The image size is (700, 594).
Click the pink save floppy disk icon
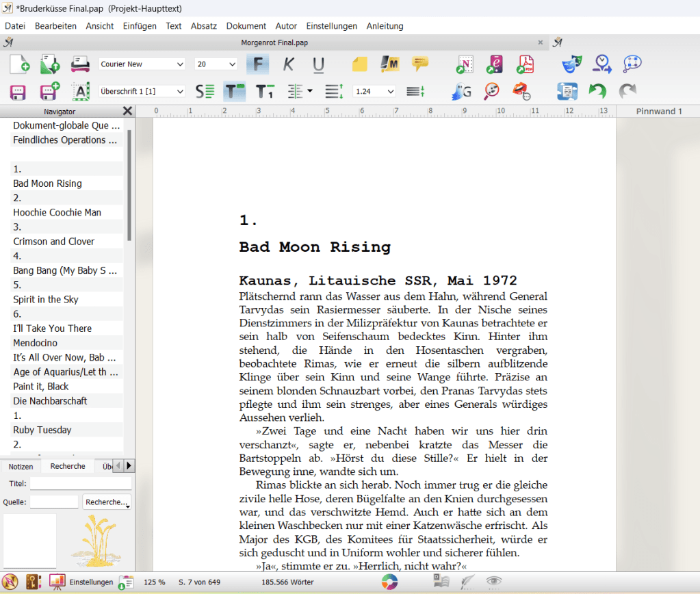point(18,92)
